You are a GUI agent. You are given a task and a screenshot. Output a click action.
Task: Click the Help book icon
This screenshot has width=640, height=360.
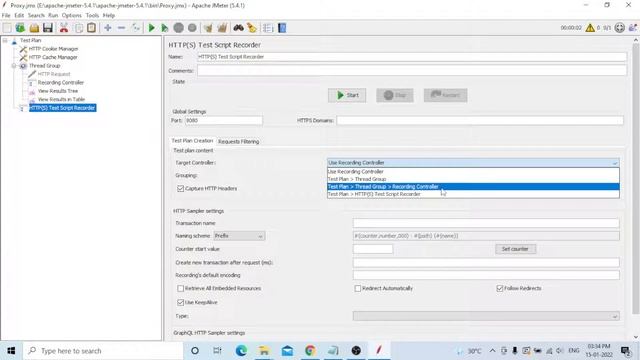(x=282, y=28)
